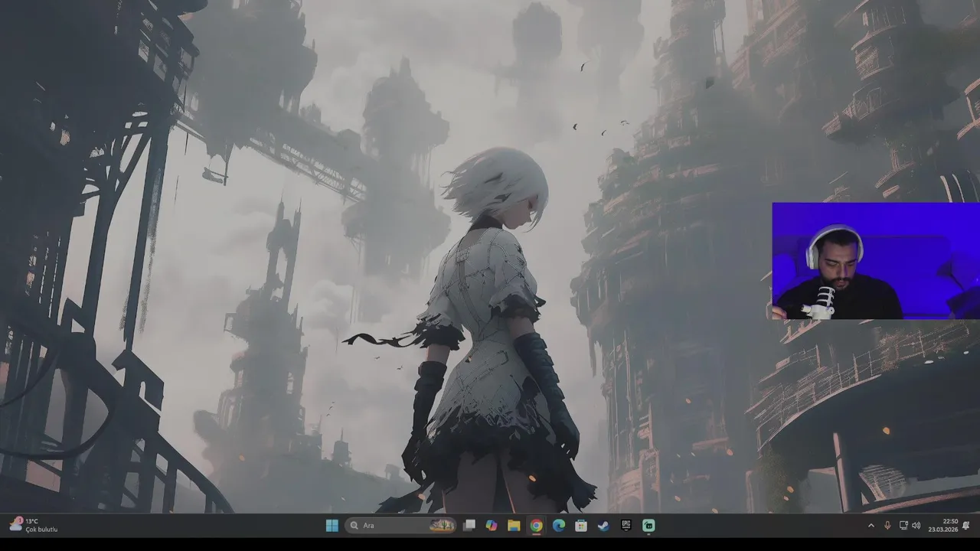Image resolution: width=980 pixels, height=551 pixels.
Task: Open the volume control speaker icon
Action: 916,526
